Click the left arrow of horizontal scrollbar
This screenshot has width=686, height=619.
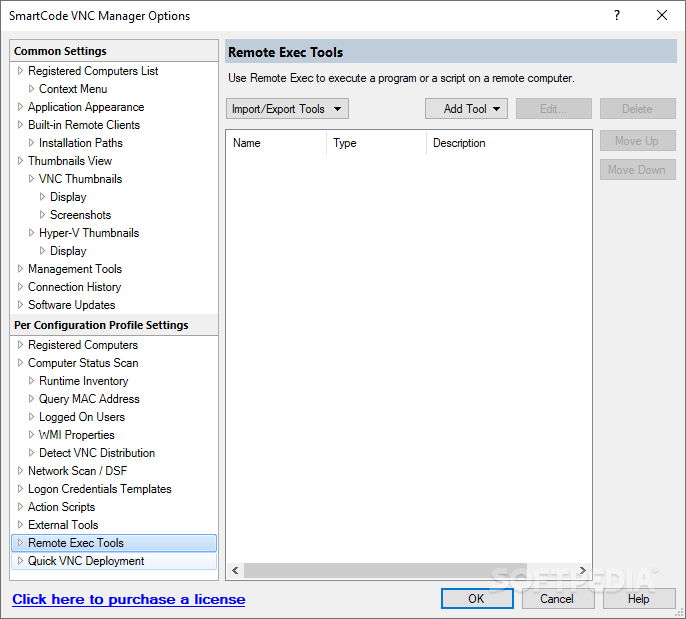pyautogui.click(x=235, y=570)
